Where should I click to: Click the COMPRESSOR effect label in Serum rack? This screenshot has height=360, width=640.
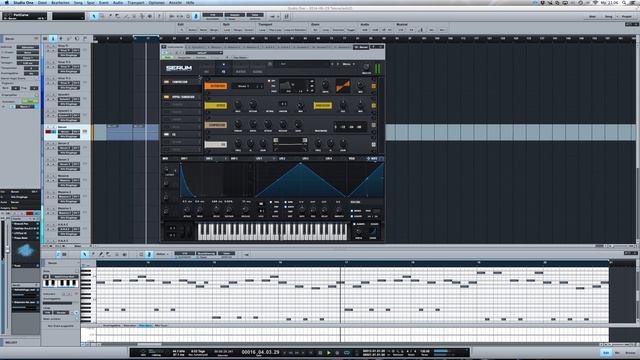click(216, 125)
